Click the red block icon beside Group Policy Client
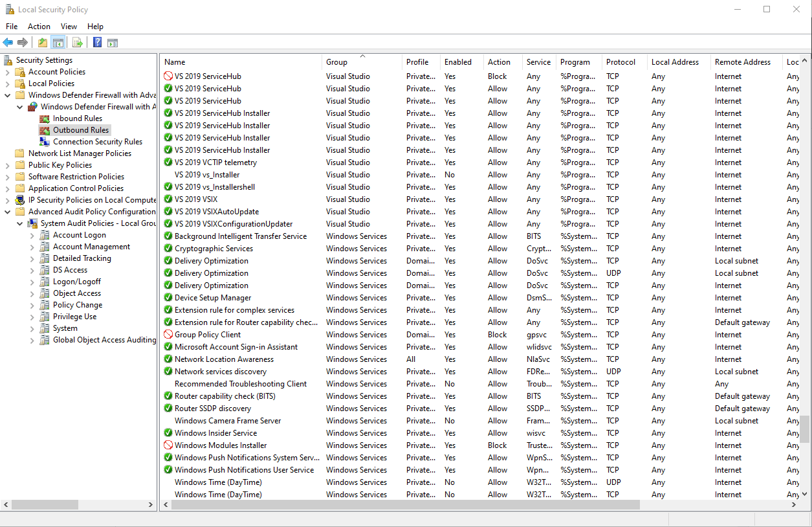 point(168,334)
